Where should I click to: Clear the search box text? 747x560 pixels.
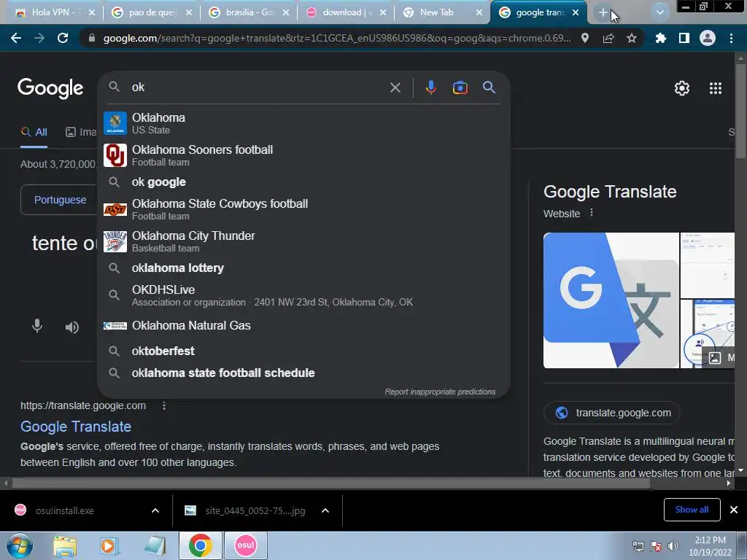click(x=395, y=87)
